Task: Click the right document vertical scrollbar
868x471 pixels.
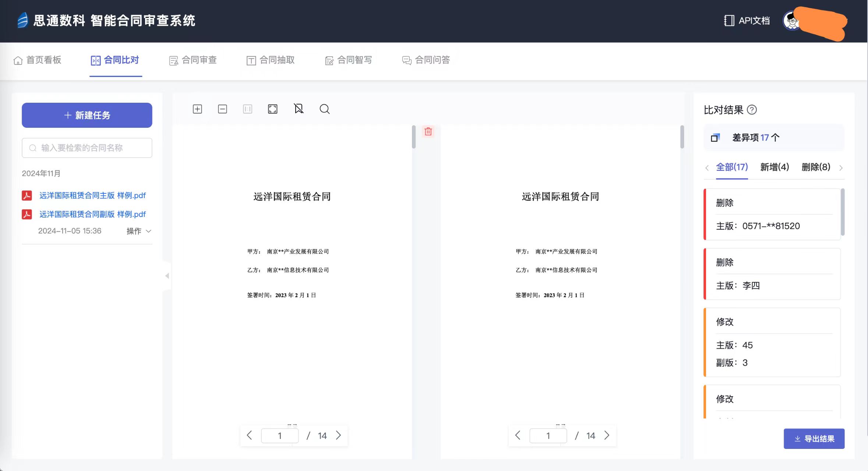Action: (x=682, y=137)
